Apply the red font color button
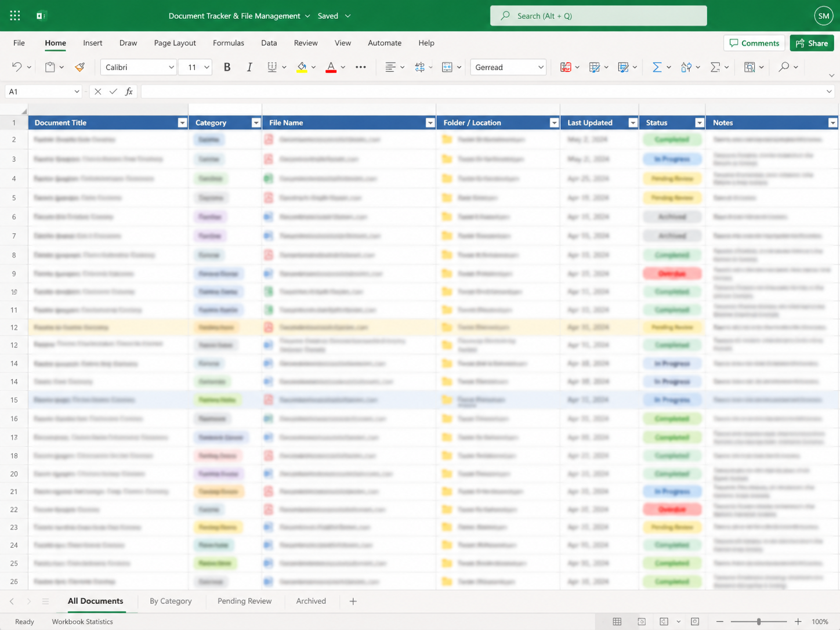The height and width of the screenshot is (630, 840). [x=331, y=67]
